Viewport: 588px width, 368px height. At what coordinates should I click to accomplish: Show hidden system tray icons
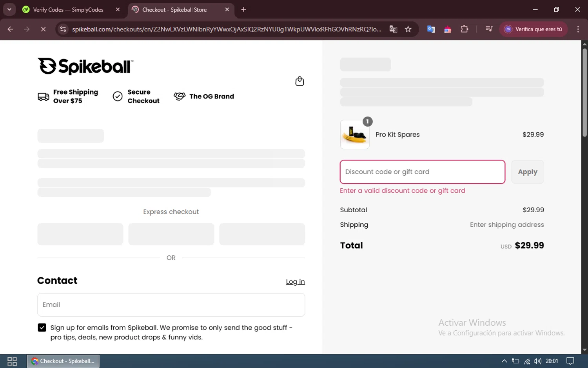[504, 361]
